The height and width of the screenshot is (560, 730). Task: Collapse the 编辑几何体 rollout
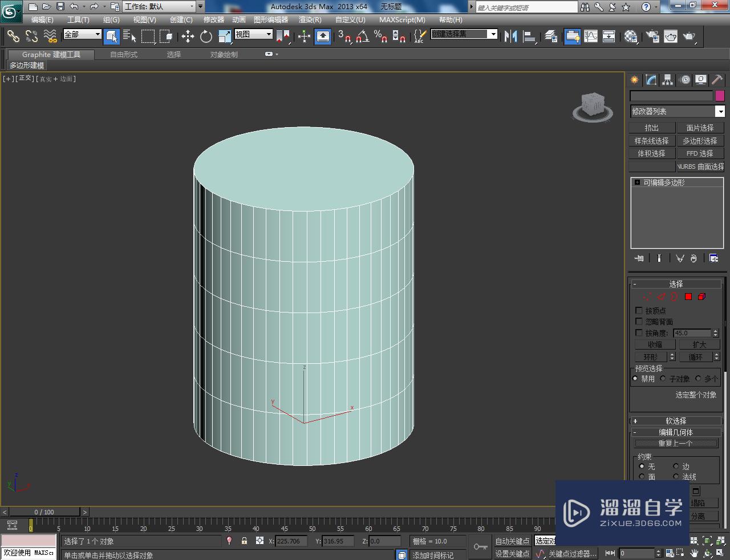[676, 432]
